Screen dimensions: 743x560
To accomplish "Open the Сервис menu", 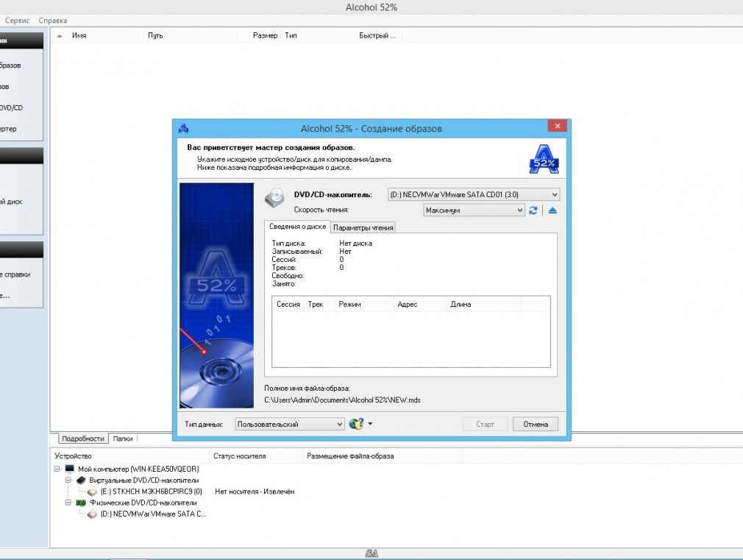I will click(18, 21).
